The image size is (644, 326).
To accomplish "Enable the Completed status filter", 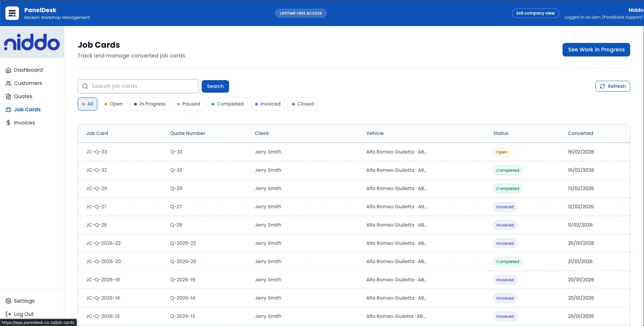I will coord(227,104).
